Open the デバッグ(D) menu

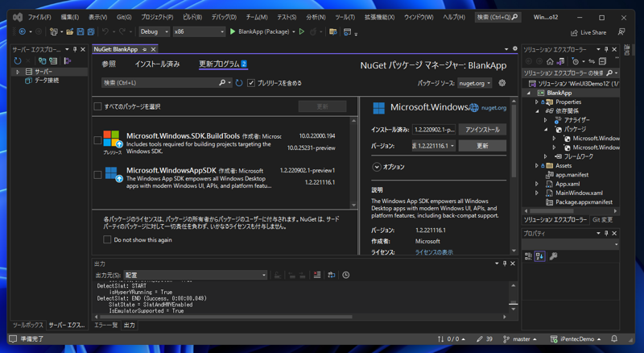click(224, 17)
